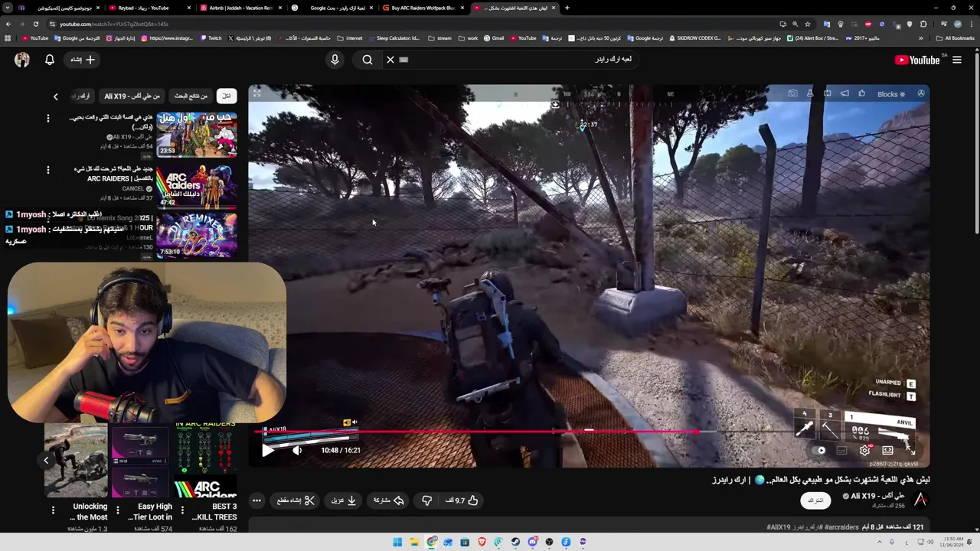This screenshot has width=980, height=551.
Task: Open the Windows Start menu
Action: [397, 542]
